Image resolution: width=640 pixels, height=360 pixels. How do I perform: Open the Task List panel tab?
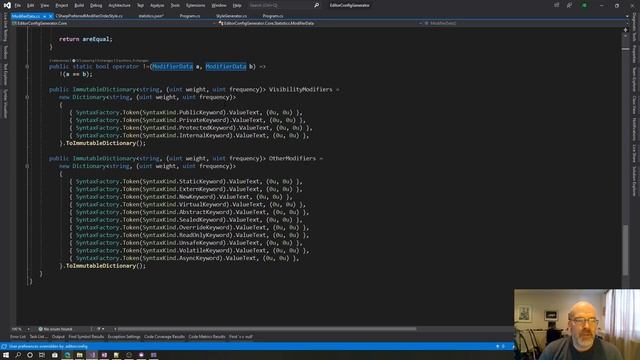tap(39, 337)
